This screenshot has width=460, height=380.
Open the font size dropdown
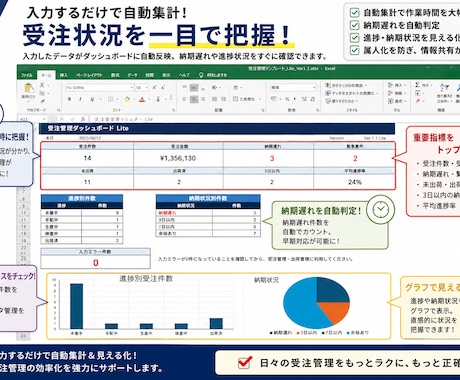click(147, 88)
